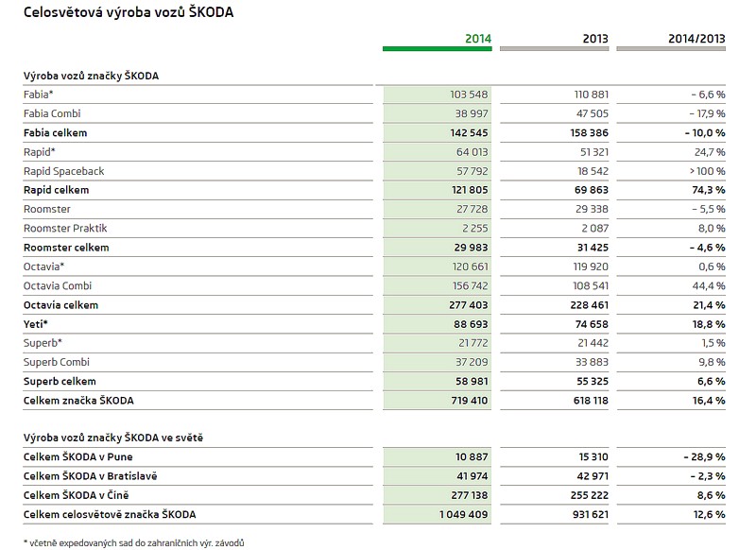Select the "Roomster Praktik" row label
The image size is (756, 550).
(65, 228)
